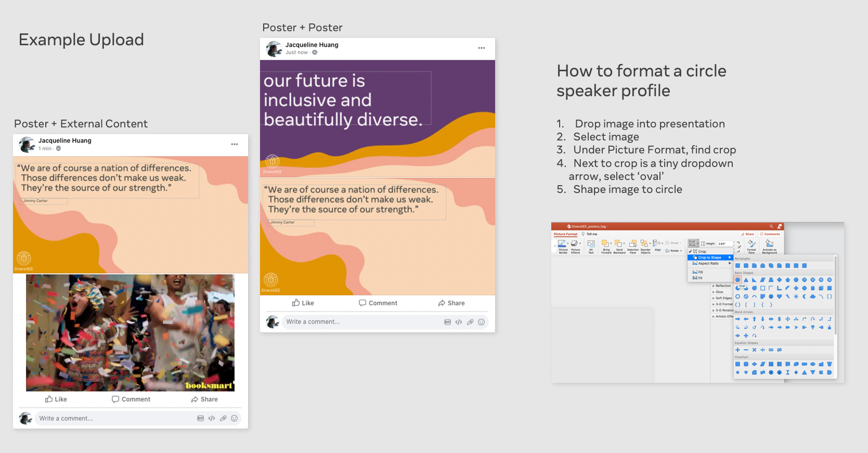Open the Crop to Shape submenu
The width and height of the screenshot is (868, 453).
[x=710, y=257]
